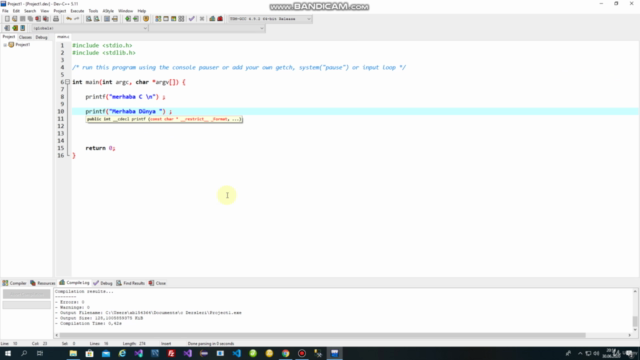Click the Abort Compilation button

pyautogui.click(x=27, y=294)
